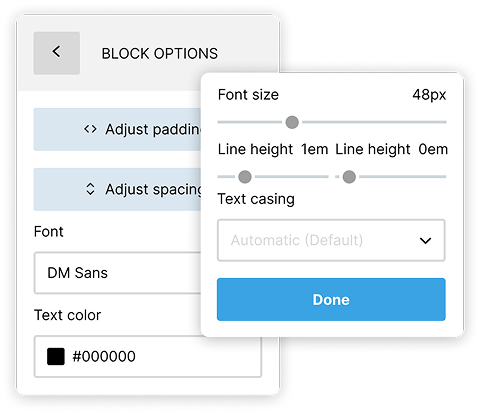The image size is (480, 413).
Task: Click the Font size slider handle
Action: 292,122
